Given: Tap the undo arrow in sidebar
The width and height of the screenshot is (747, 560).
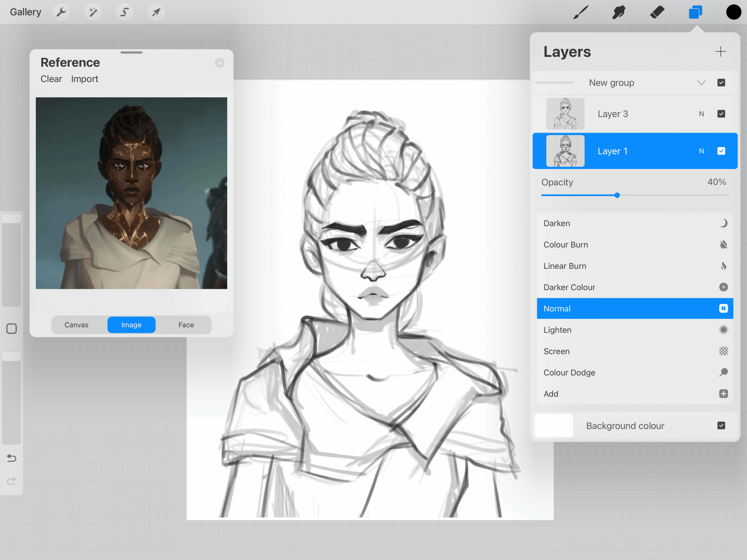Looking at the screenshot, I should (x=11, y=458).
